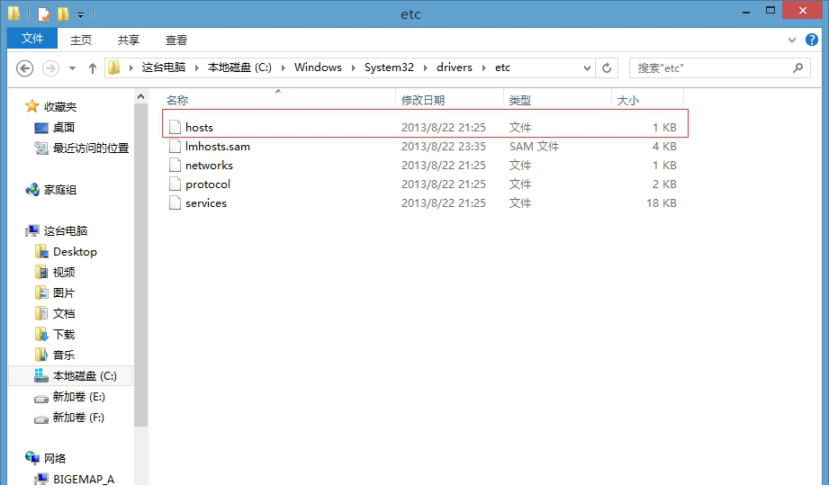Viewport: 829px width, 504px height.
Task: Select the protocol file icon
Action: click(175, 184)
